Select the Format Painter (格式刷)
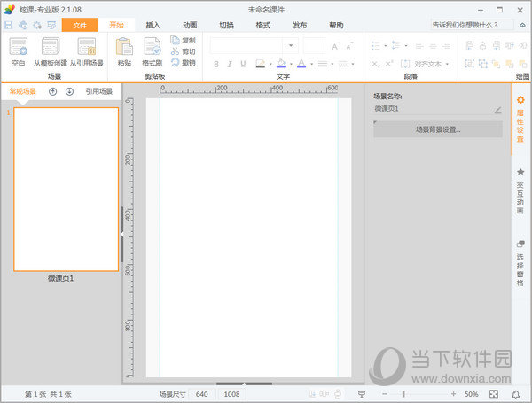The height and width of the screenshot is (403, 532). click(x=152, y=52)
